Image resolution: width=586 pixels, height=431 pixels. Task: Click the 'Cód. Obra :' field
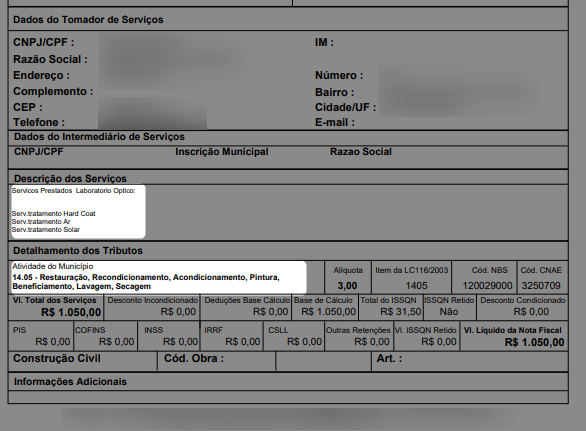click(x=194, y=358)
